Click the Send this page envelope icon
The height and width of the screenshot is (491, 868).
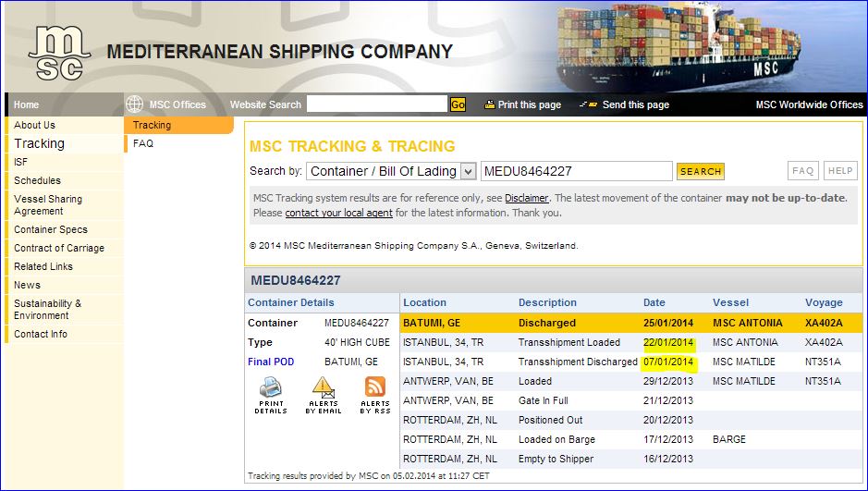pyautogui.click(x=589, y=104)
